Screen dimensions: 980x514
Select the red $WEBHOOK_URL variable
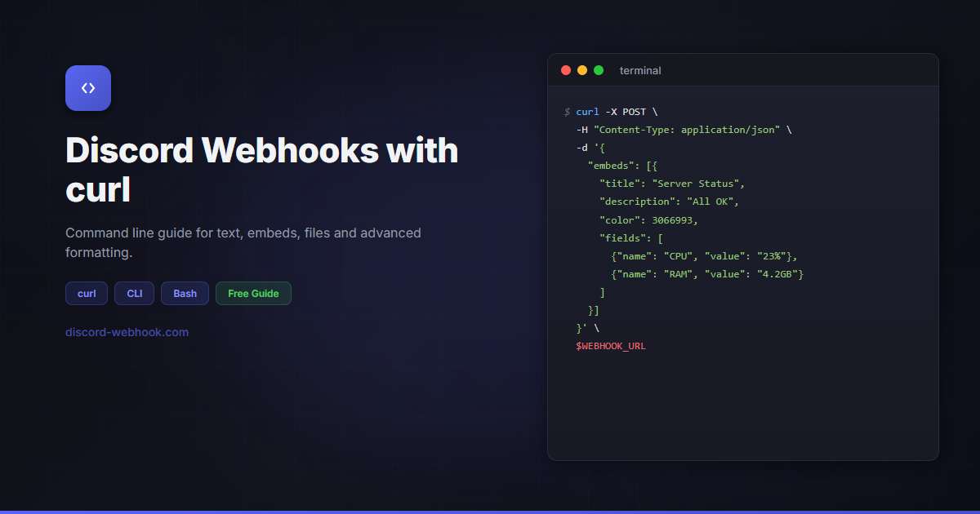point(610,345)
